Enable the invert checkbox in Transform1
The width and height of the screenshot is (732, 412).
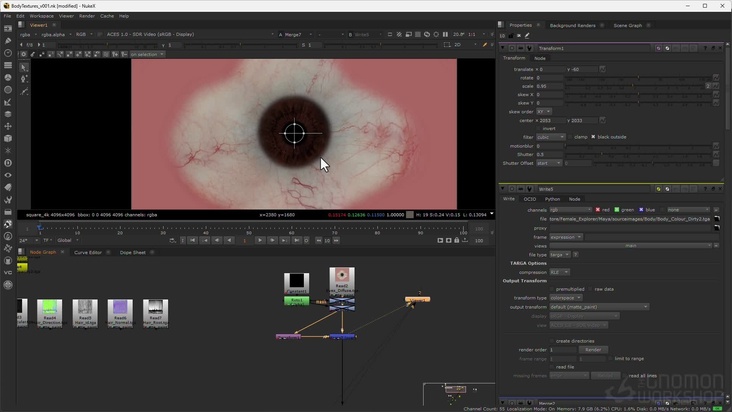coord(540,128)
